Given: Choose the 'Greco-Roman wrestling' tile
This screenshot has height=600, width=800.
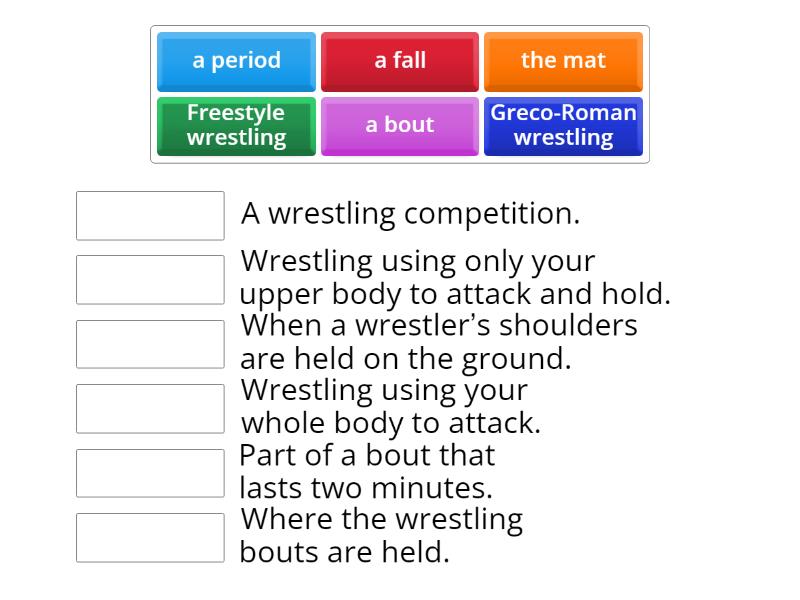Looking at the screenshot, I should (x=563, y=126).
